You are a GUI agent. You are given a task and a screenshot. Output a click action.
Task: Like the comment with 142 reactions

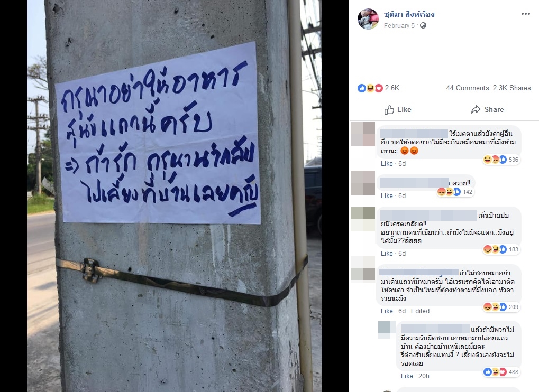[x=387, y=196]
